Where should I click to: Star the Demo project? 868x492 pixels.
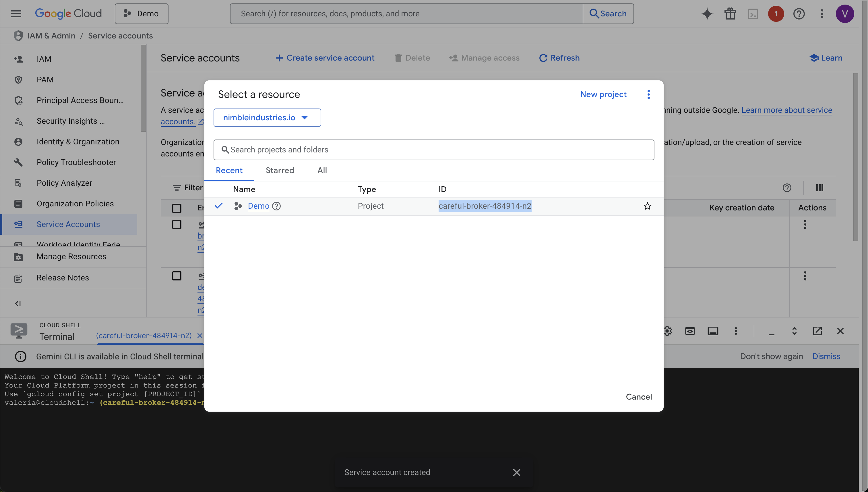[x=647, y=206]
